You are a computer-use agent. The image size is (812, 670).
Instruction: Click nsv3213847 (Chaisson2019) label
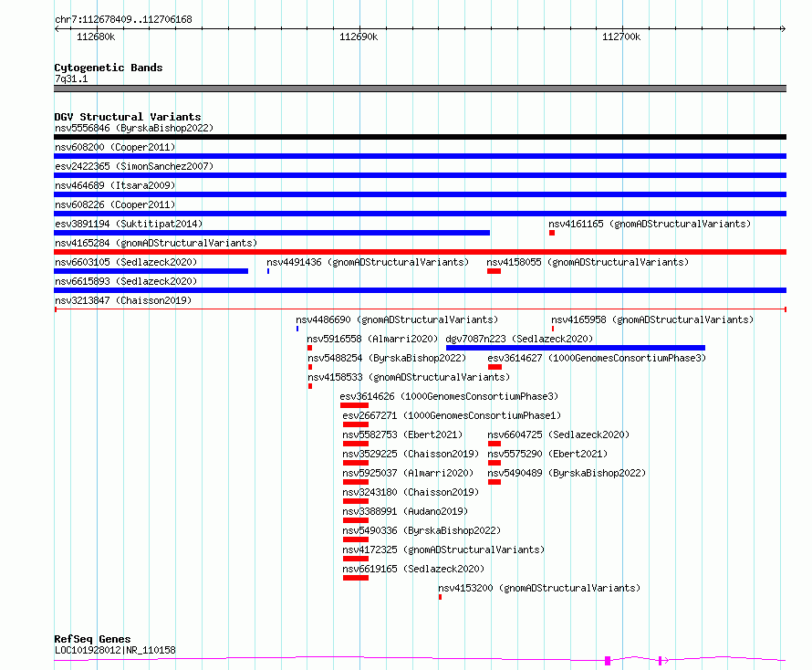[x=123, y=300]
